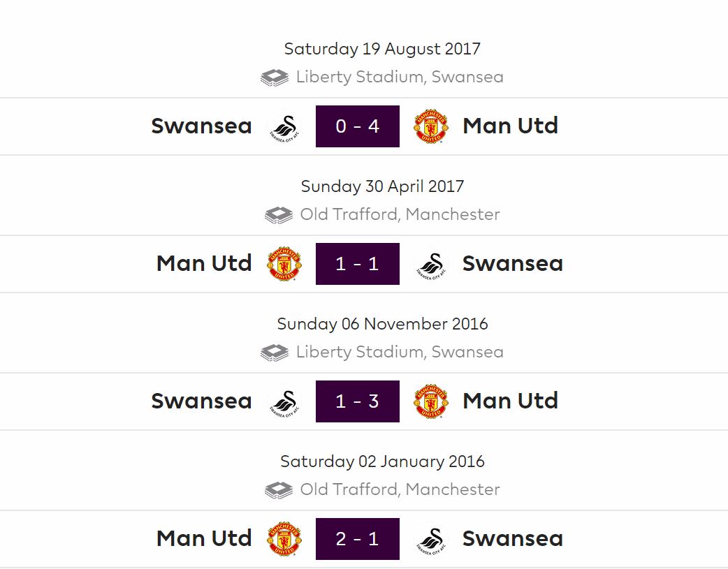Click the Swansea crest in the 1 - 1 match
The height and width of the screenshot is (569, 728).
tap(431, 264)
